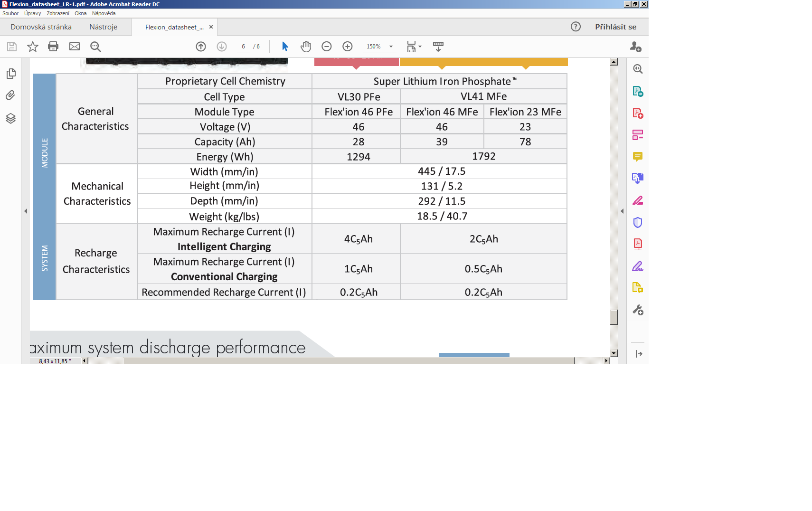Open the Soubor menu
Image resolution: width=812 pixels, height=511 pixels.
pos(10,13)
